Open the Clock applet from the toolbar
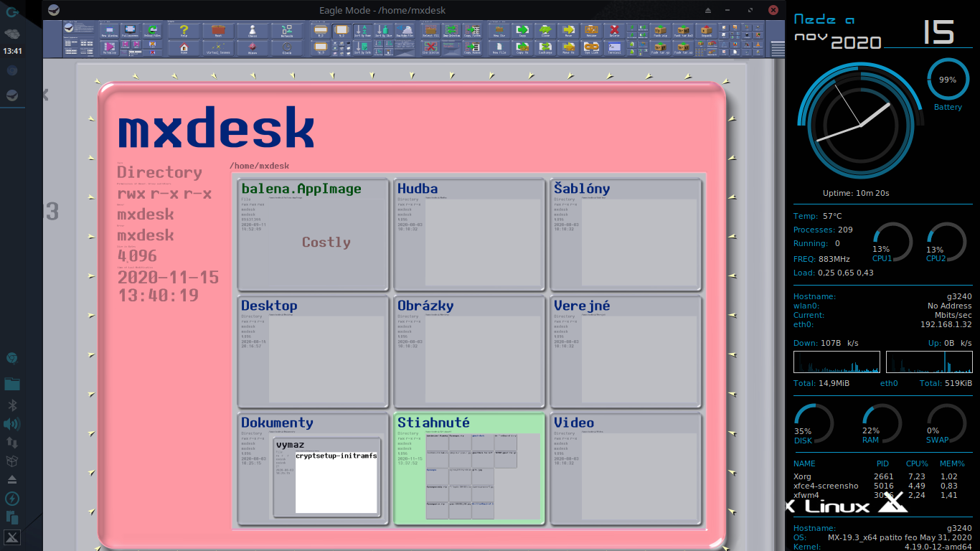 tap(286, 48)
